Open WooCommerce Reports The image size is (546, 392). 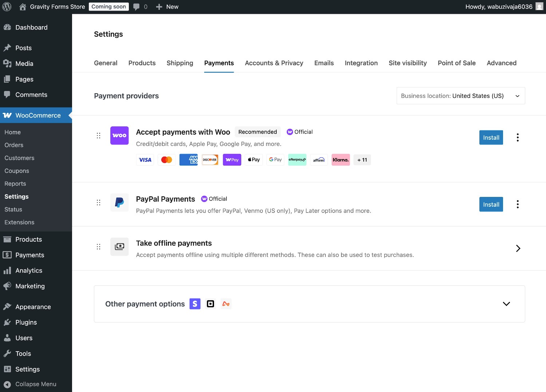[15, 184]
